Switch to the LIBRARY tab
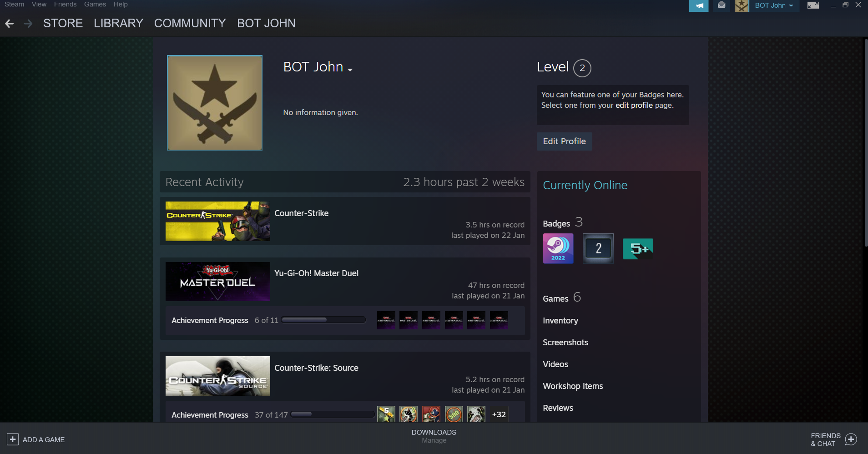This screenshot has width=868, height=454. (x=118, y=23)
